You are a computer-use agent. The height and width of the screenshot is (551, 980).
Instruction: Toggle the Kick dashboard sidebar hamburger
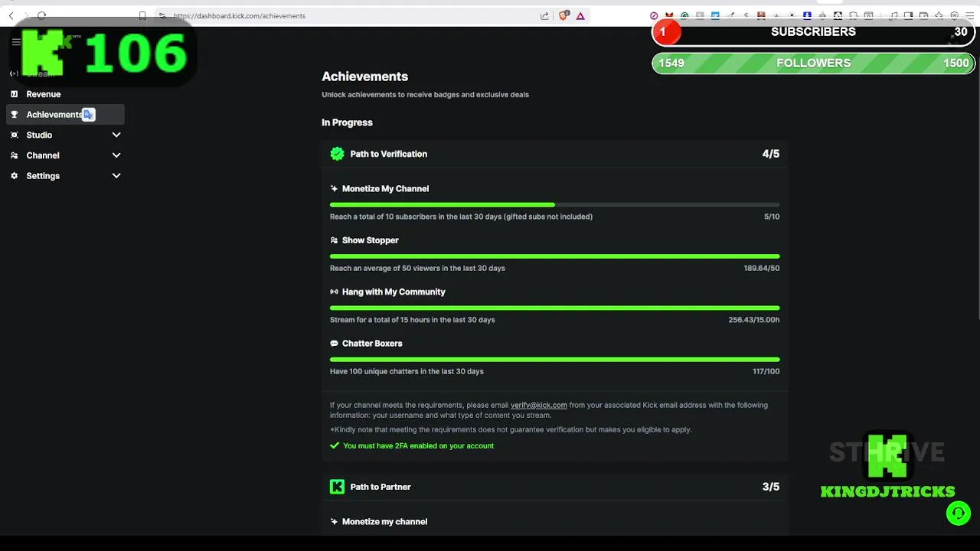point(16,42)
